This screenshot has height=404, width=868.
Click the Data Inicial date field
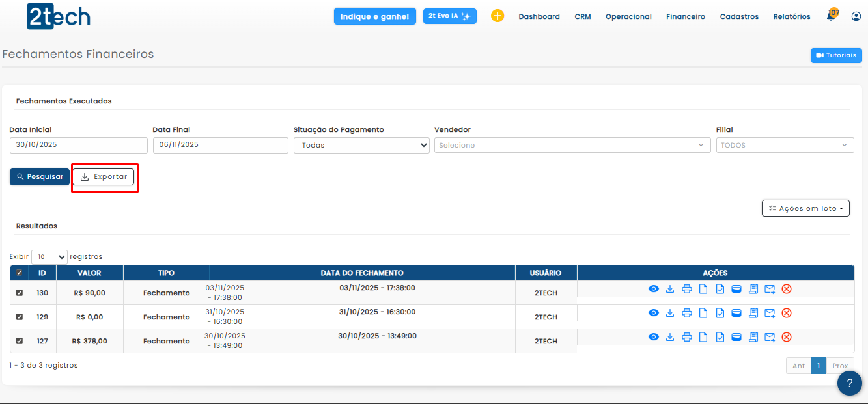click(78, 146)
